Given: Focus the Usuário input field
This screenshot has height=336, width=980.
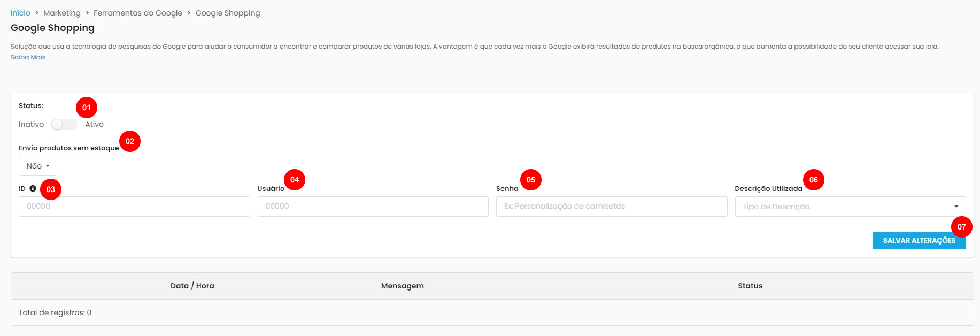Looking at the screenshot, I should tap(373, 207).
